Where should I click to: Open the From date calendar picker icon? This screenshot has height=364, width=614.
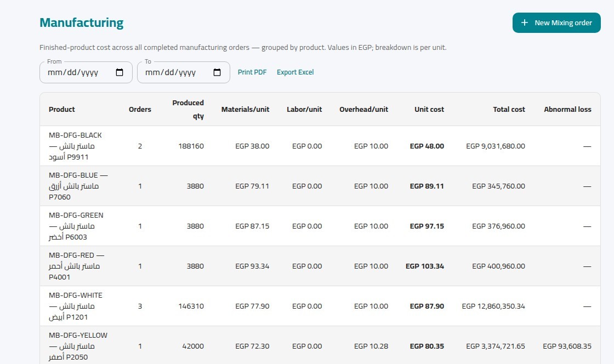pyautogui.click(x=120, y=72)
